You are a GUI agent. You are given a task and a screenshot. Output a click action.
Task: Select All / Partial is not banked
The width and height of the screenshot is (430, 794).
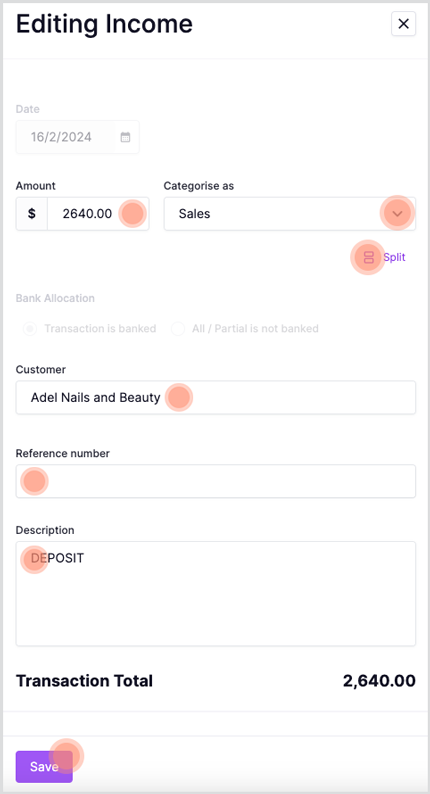(x=178, y=329)
